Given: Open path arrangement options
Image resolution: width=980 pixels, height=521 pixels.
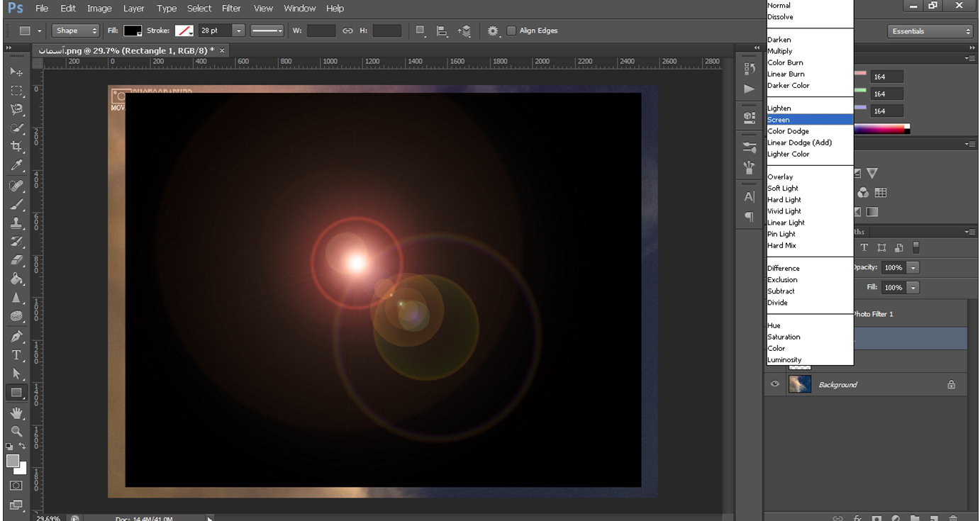Looking at the screenshot, I should tap(464, 30).
